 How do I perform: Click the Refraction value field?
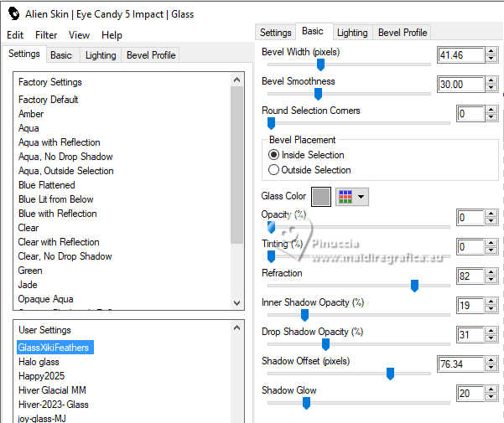(470, 276)
